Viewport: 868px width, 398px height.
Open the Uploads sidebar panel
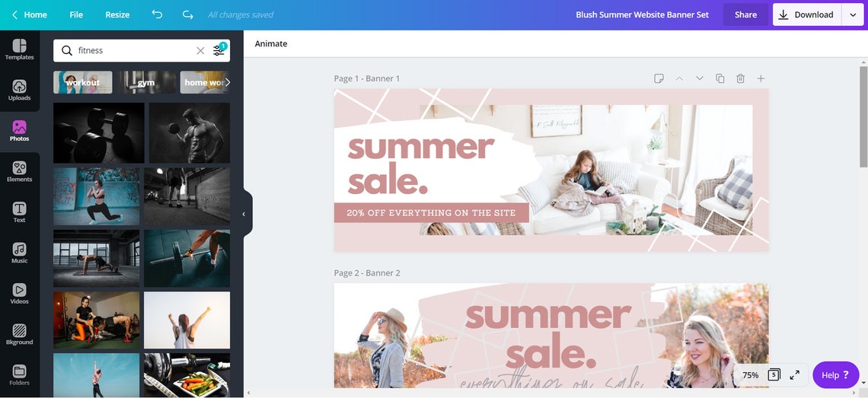pyautogui.click(x=19, y=91)
